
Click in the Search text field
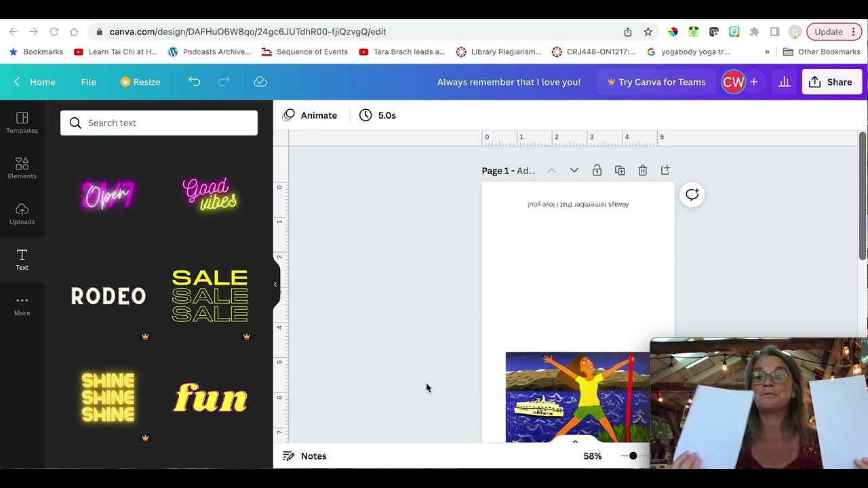159,123
